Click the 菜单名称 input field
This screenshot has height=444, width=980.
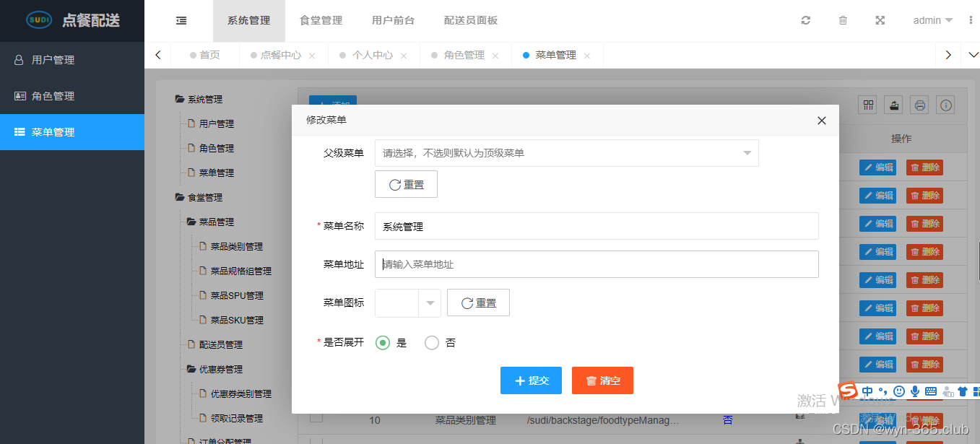[x=597, y=226]
